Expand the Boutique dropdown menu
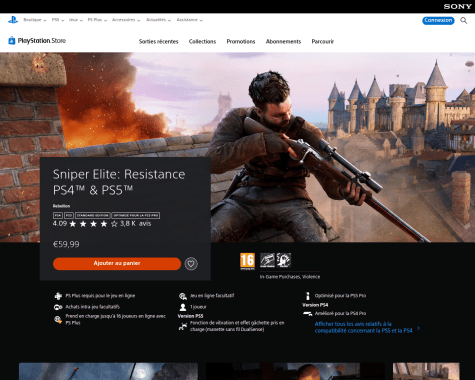The height and width of the screenshot is (380, 475). tap(35, 20)
